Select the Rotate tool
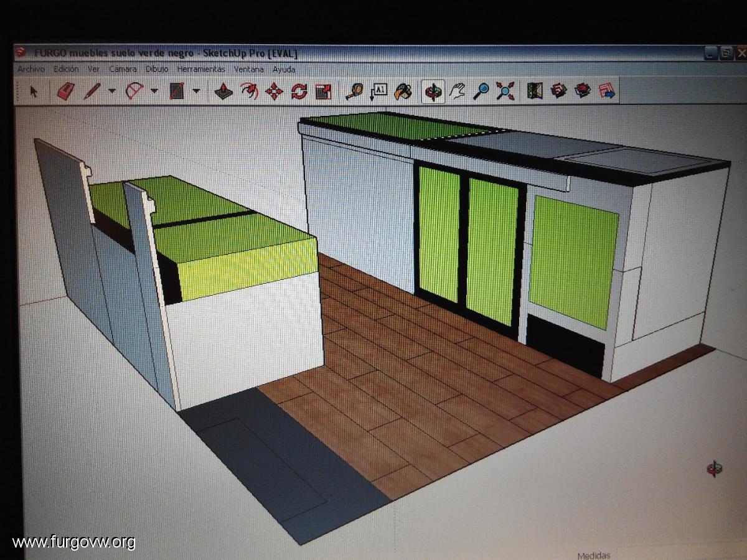747x560 pixels. [299, 91]
